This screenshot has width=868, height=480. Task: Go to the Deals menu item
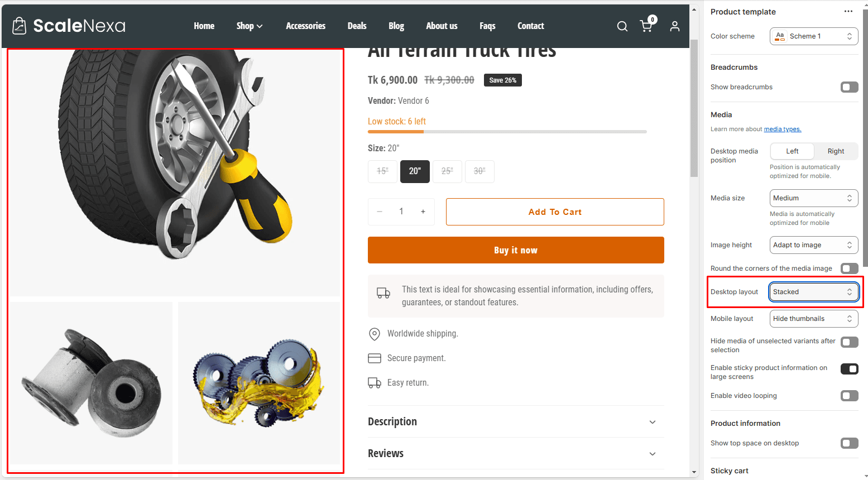coord(357,26)
